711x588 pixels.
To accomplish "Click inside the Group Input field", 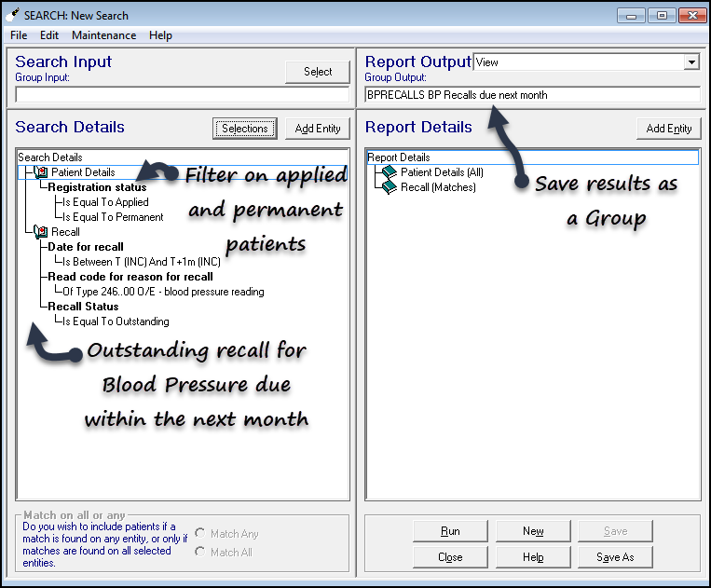I will point(182,94).
